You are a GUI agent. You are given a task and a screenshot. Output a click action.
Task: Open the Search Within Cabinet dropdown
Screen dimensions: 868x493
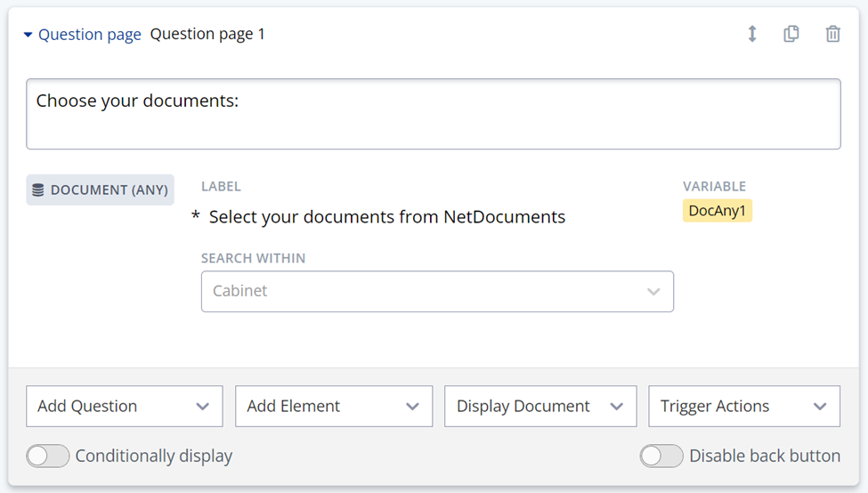[x=437, y=291]
